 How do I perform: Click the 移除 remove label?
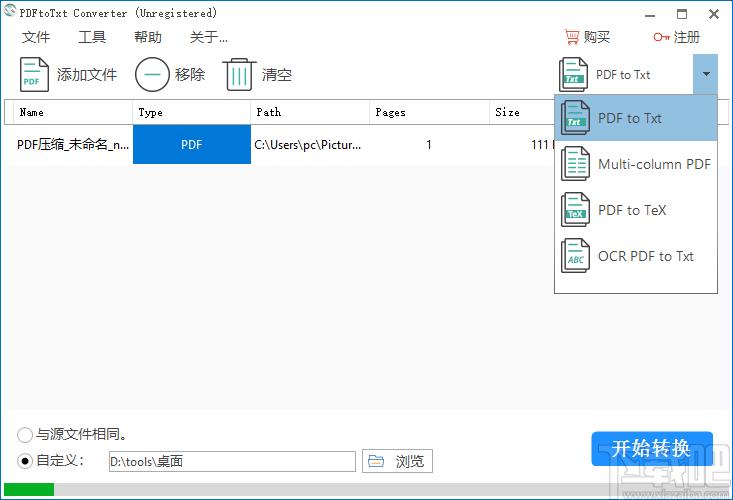(x=190, y=74)
